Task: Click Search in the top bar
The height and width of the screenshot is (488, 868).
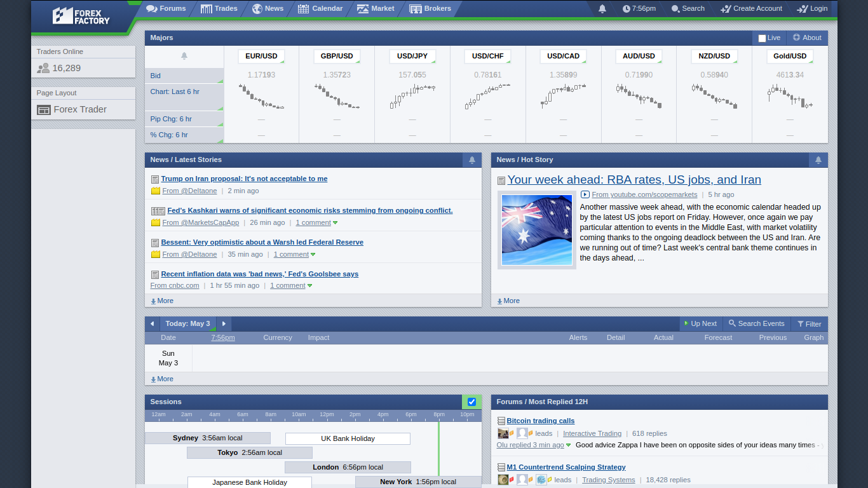Action: [x=688, y=9]
